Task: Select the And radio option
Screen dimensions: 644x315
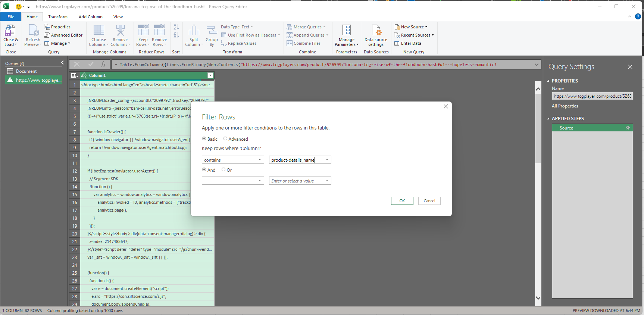Action: [204, 170]
